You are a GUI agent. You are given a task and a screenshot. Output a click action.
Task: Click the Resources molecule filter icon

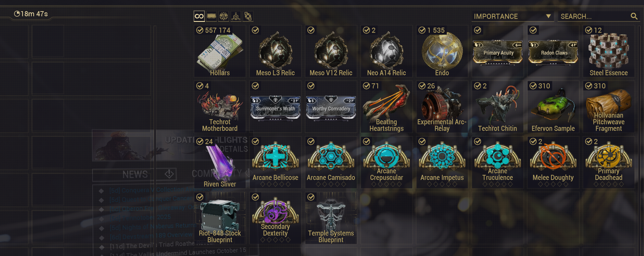236,16
